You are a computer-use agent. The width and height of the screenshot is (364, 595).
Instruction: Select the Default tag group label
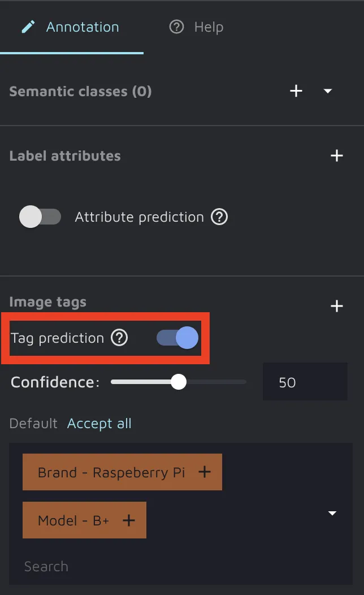[33, 423]
